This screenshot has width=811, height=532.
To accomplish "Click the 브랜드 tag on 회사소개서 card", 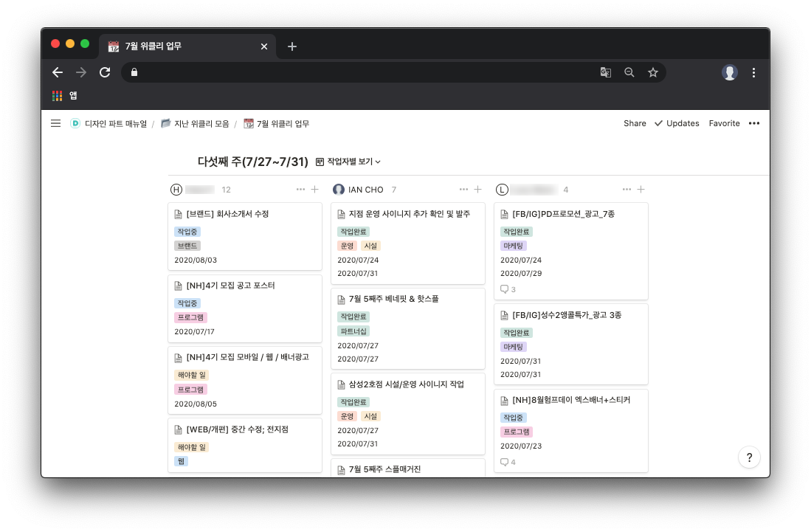I will tap(187, 246).
